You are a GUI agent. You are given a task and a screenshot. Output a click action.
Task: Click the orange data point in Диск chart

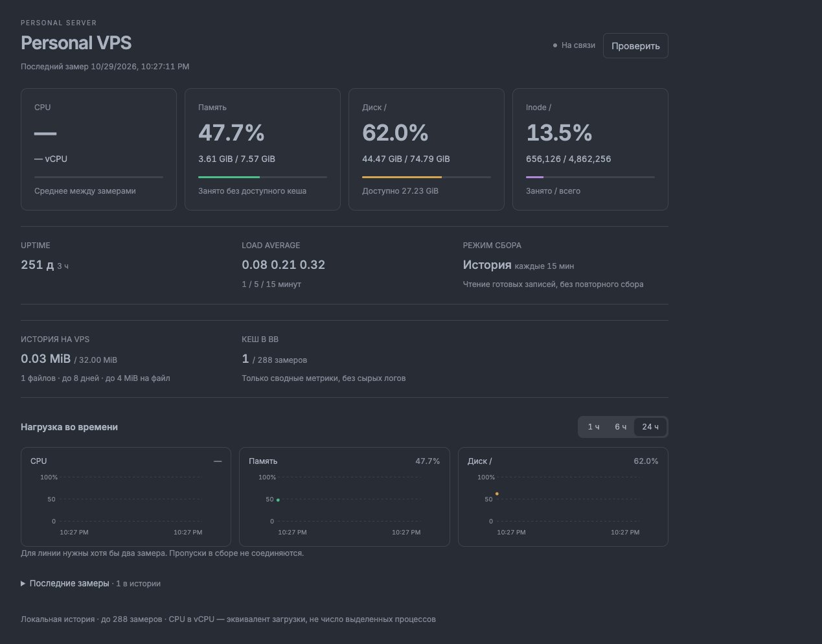(497, 494)
